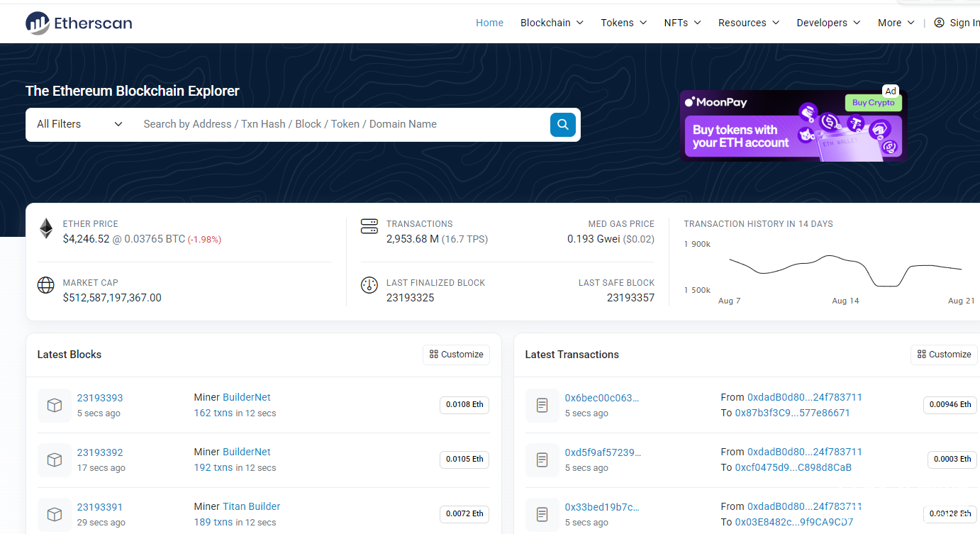Click the gauge icon by Last Finalized Block

[369, 285]
